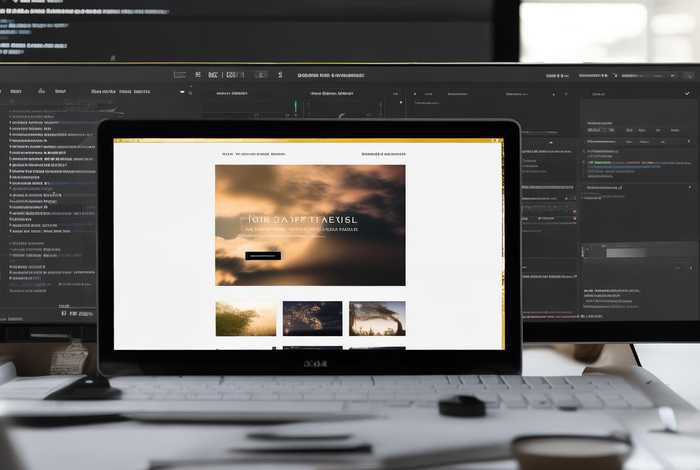Screen dimensions: 700x470
Task: Click the large cloudy sky hero image
Action: (x=310, y=190)
